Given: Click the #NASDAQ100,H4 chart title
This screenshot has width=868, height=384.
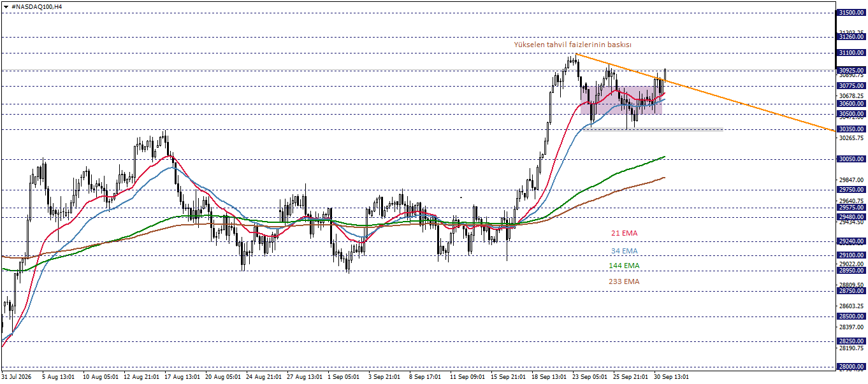Looking at the screenshot, I should point(37,6).
